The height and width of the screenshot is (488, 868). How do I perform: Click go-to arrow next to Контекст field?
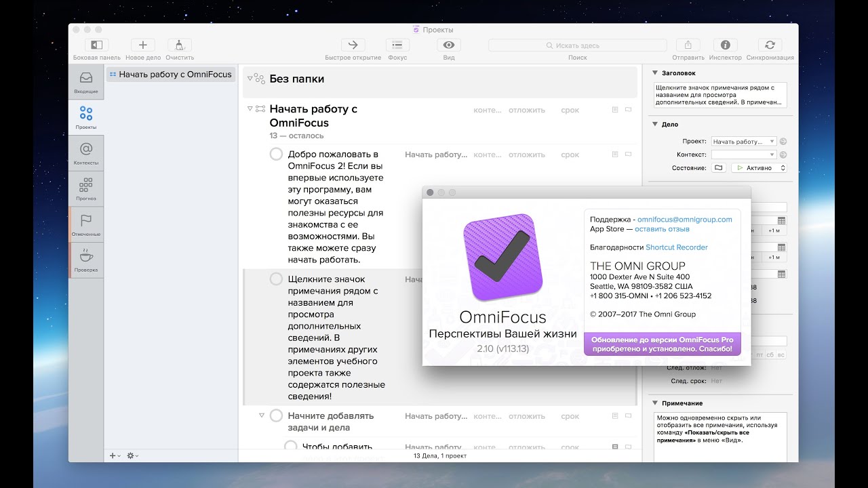783,155
